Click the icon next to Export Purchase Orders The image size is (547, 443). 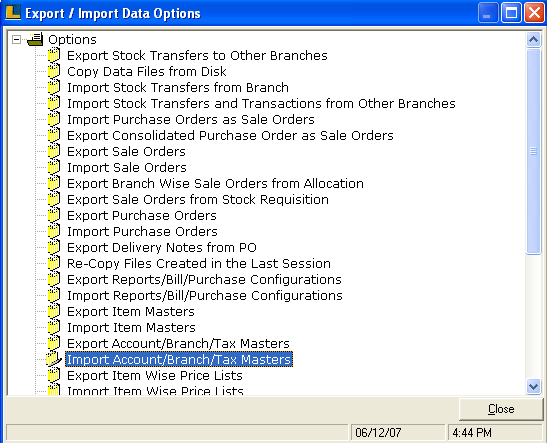coord(54,215)
